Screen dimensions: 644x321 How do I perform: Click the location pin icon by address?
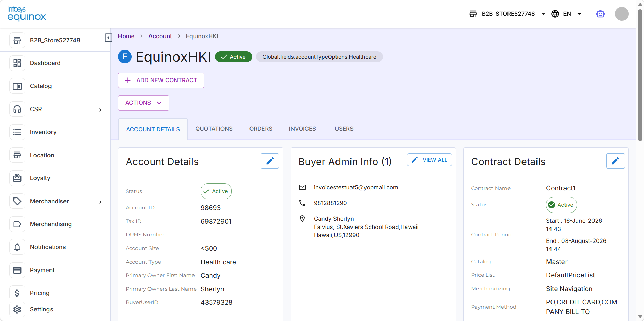point(302,219)
